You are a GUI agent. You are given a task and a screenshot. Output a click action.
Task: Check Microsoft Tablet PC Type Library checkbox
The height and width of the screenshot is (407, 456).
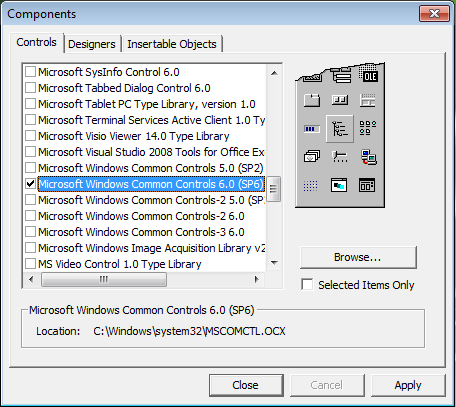(x=31, y=104)
